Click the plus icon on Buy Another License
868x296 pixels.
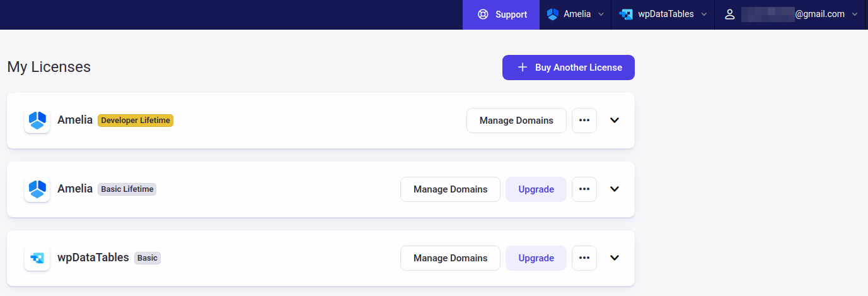coord(522,68)
